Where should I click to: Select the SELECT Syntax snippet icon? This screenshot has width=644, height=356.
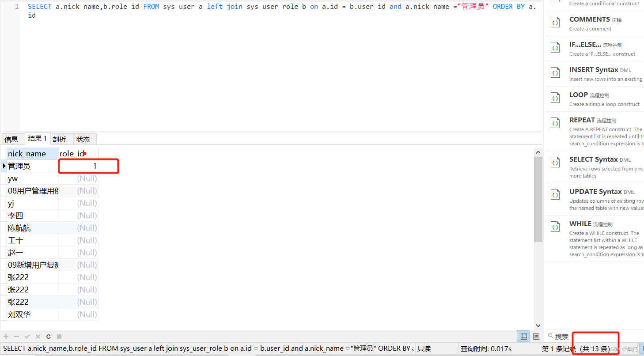point(555,163)
